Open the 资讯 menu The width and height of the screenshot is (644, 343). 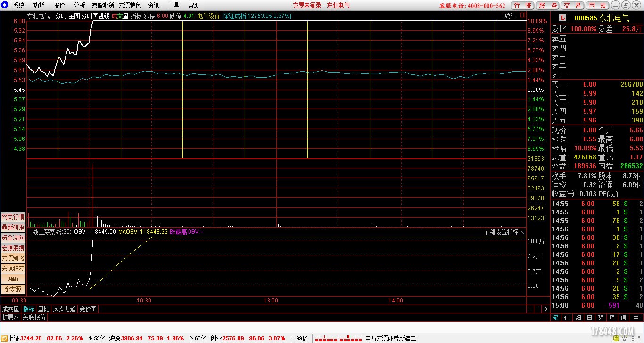point(153,6)
